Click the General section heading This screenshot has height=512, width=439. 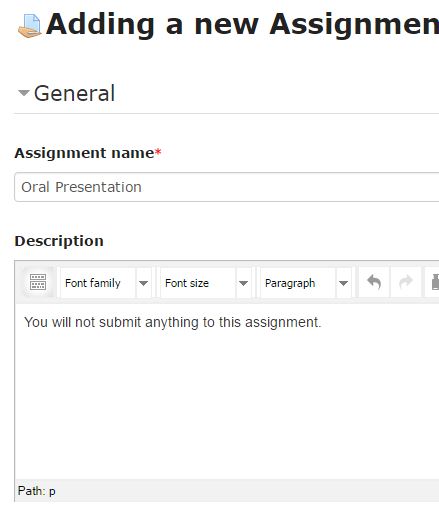74,93
